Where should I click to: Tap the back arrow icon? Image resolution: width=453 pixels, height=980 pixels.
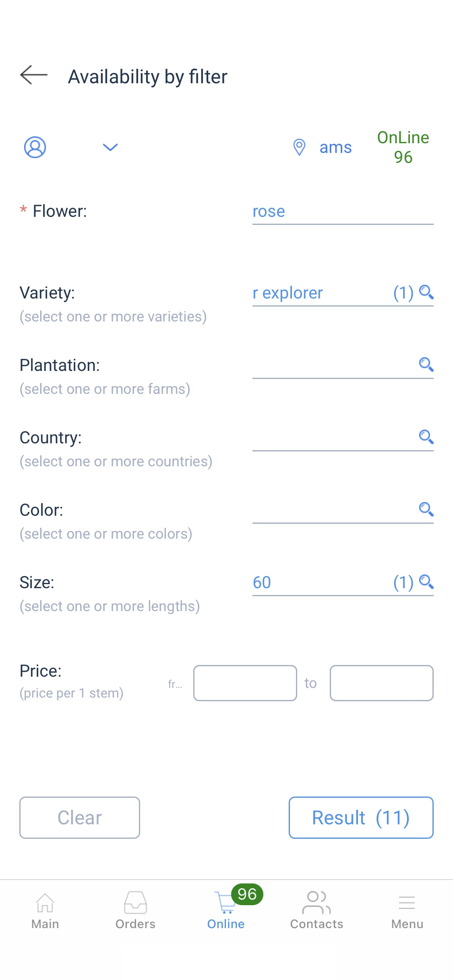pyautogui.click(x=34, y=75)
